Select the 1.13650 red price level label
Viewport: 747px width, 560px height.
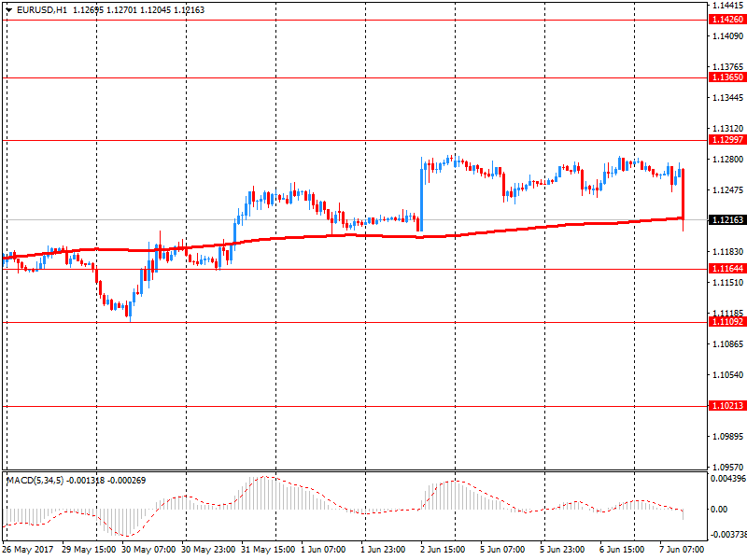point(727,77)
